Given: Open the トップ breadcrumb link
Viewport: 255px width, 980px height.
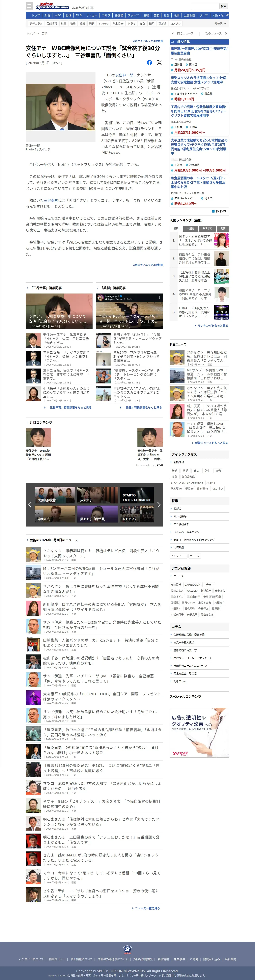Looking at the screenshot, I should [x=30, y=33].
